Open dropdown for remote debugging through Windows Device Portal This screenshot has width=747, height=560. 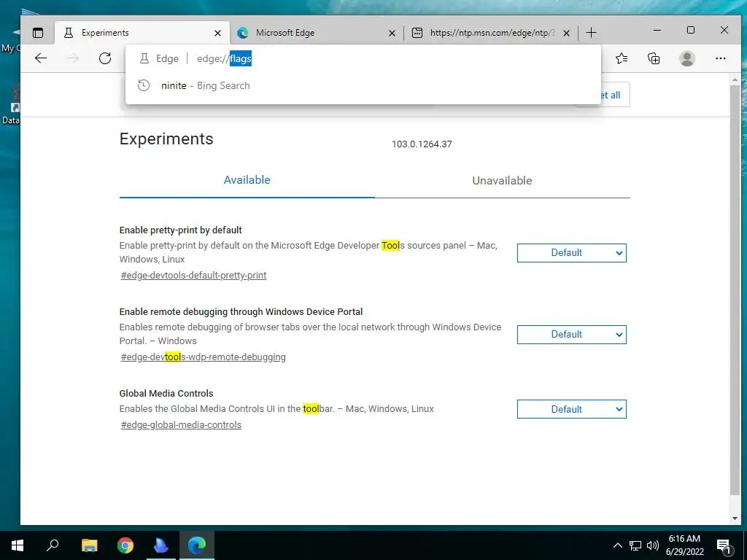(572, 334)
